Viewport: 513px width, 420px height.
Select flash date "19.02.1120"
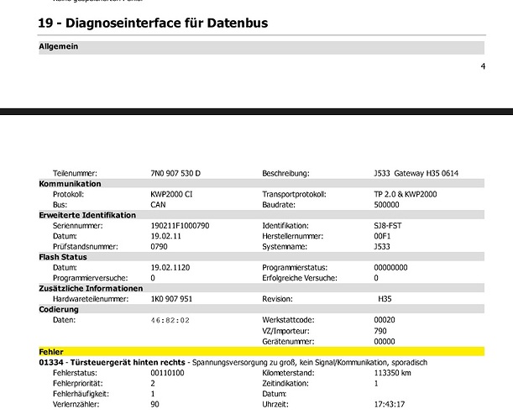pyautogui.click(x=170, y=267)
